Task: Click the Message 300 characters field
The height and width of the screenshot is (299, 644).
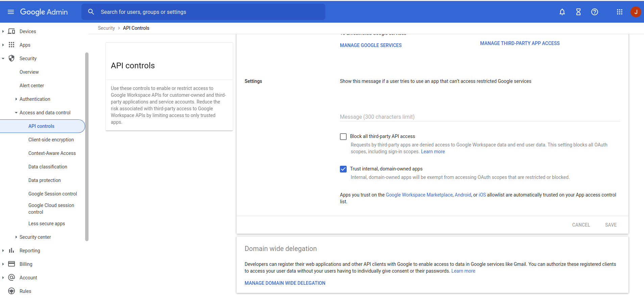Action: point(480,117)
